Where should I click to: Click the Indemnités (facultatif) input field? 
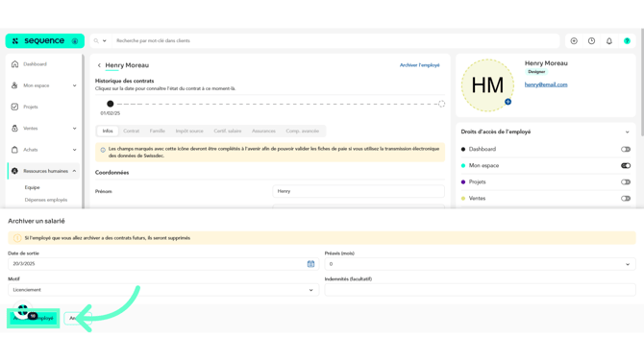(x=481, y=290)
